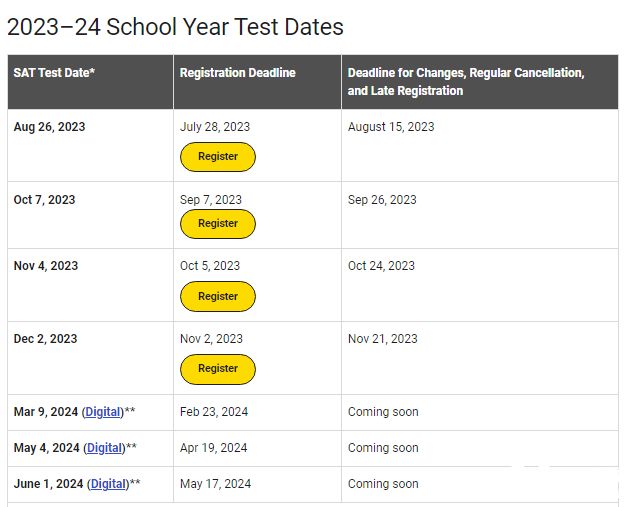The image size is (627, 507).
Task: Click Register button for Dec 2, 2023 test
Action: pos(218,369)
